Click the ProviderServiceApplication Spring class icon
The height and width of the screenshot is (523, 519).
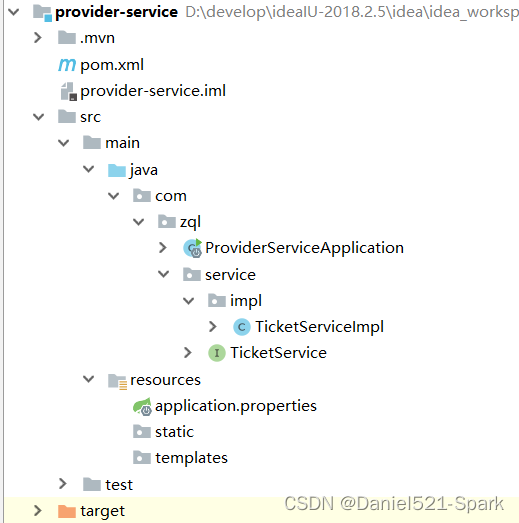point(192,248)
